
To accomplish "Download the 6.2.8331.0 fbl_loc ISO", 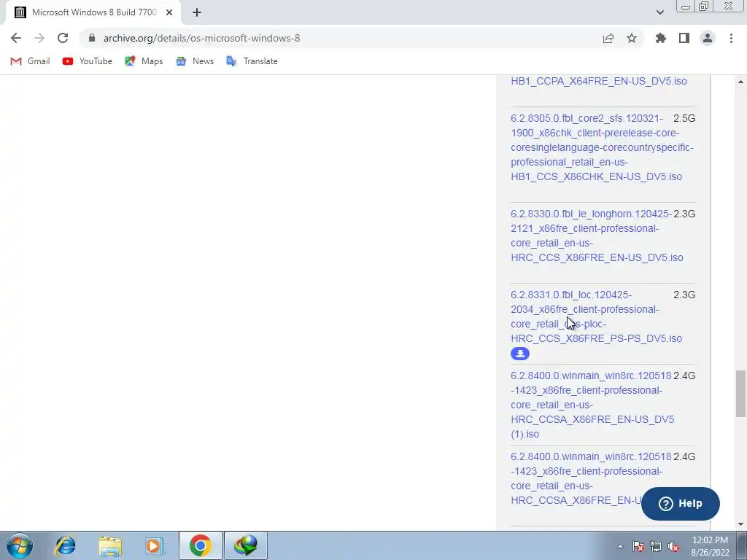I will [x=597, y=316].
